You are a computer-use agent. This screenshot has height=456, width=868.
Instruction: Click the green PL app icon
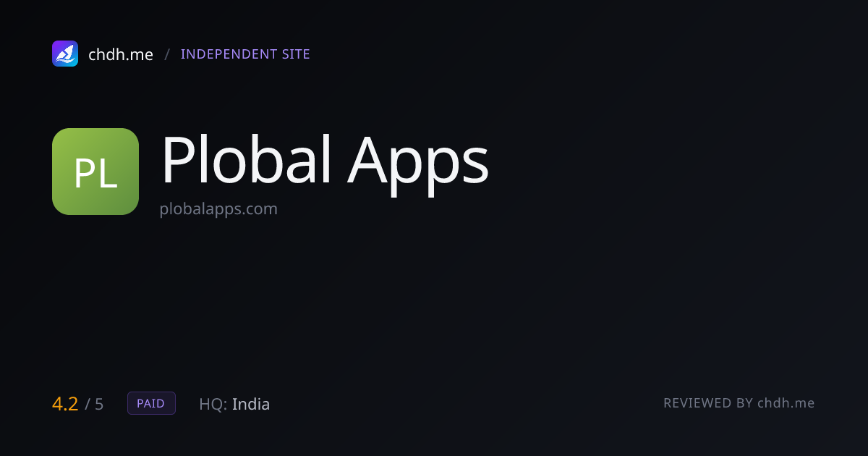coord(95,172)
